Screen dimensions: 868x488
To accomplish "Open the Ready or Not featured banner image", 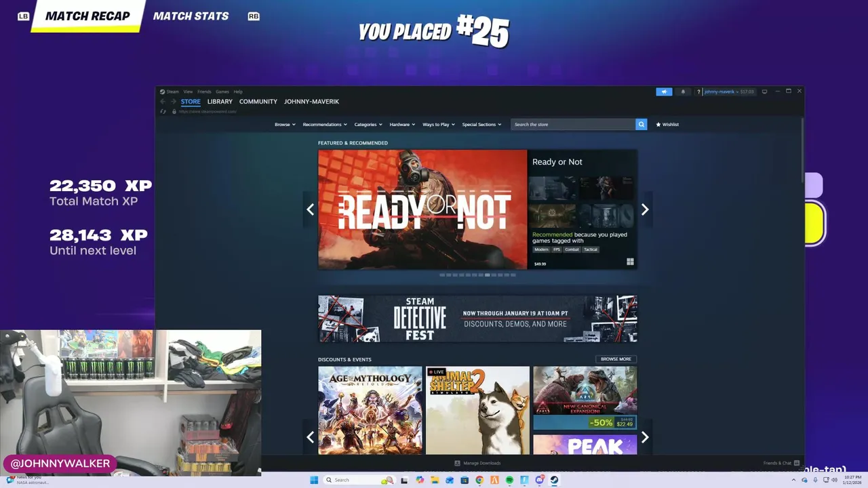I will [422, 209].
